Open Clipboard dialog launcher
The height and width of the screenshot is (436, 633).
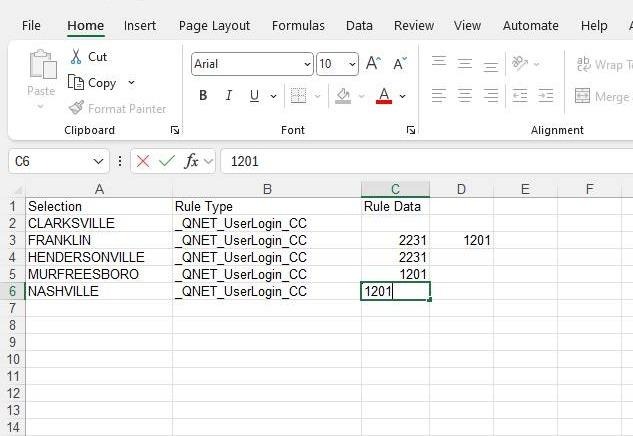(175, 130)
